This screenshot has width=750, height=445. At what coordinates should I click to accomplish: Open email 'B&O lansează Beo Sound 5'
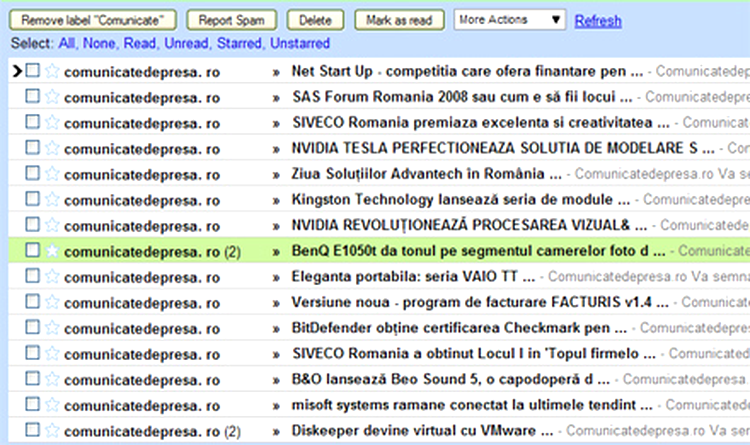(x=451, y=379)
